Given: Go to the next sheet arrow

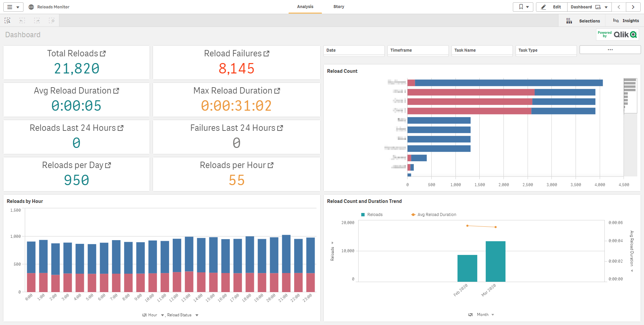Looking at the screenshot, I should 633,7.
